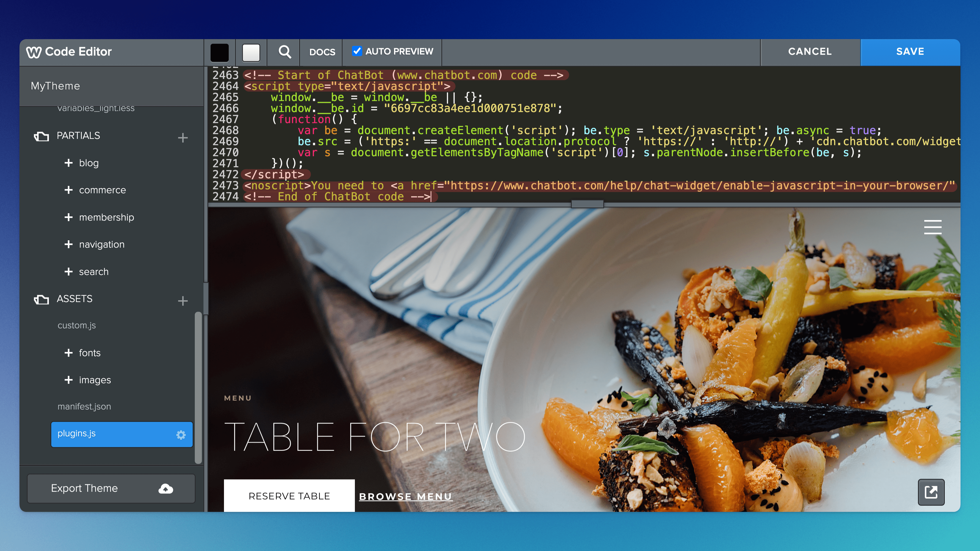
Task: Expand the fonts assets folder
Action: click(x=68, y=353)
